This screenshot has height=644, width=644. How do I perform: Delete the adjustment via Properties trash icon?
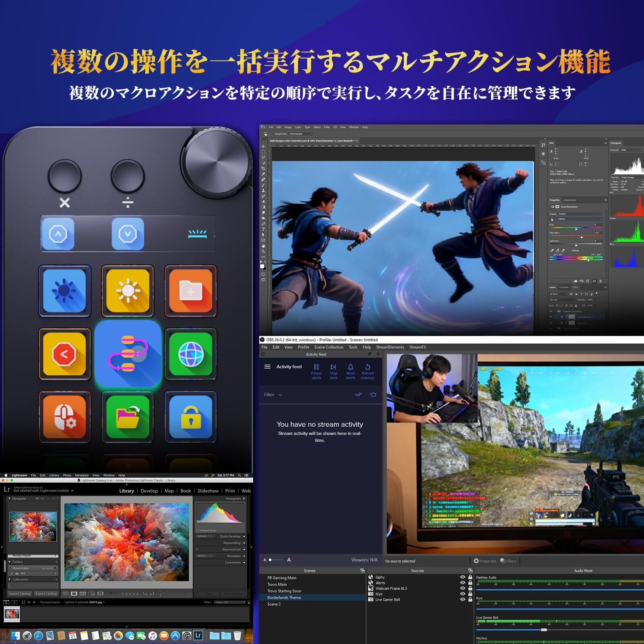pyautogui.click(x=601, y=281)
